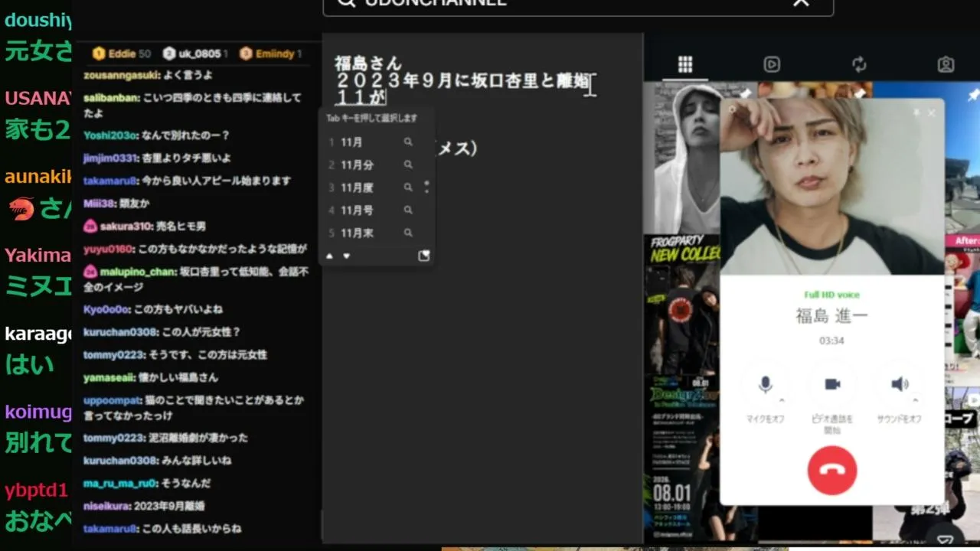Open the TikTok videos grid tab
Viewport: 980px width, 551px height.
pyautogui.click(x=685, y=65)
